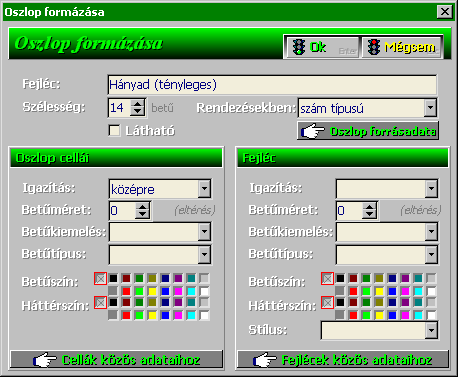Screen dimensions: 458x377
Task: Pick cyan as header font color
Action: [418, 291]
